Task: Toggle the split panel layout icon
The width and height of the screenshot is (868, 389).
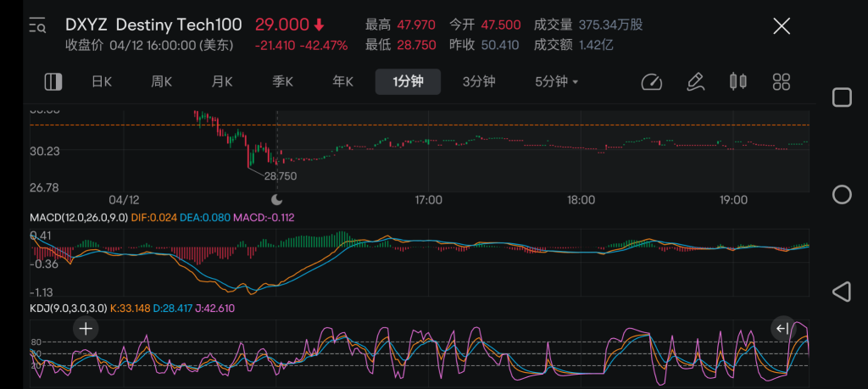Action: (53, 82)
